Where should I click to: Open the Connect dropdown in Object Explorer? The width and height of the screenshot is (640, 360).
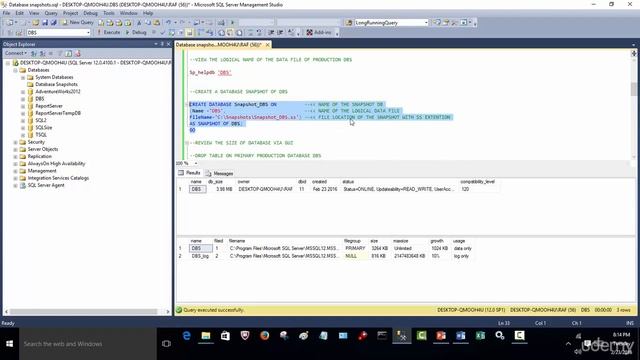(x=16, y=53)
